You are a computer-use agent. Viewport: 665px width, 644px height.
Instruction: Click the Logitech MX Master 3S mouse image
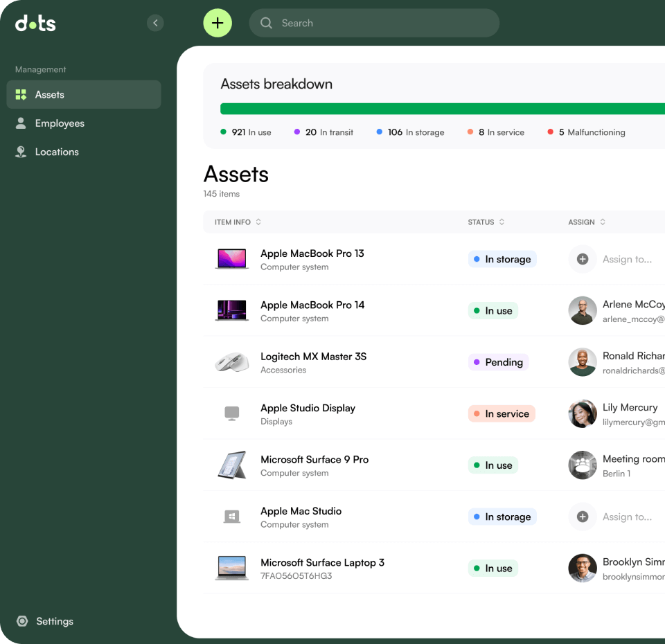[x=231, y=362]
